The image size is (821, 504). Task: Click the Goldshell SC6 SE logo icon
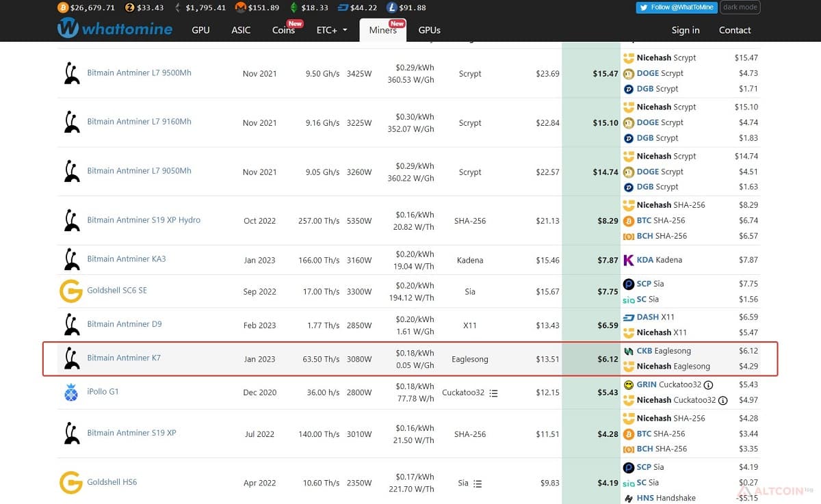71,291
